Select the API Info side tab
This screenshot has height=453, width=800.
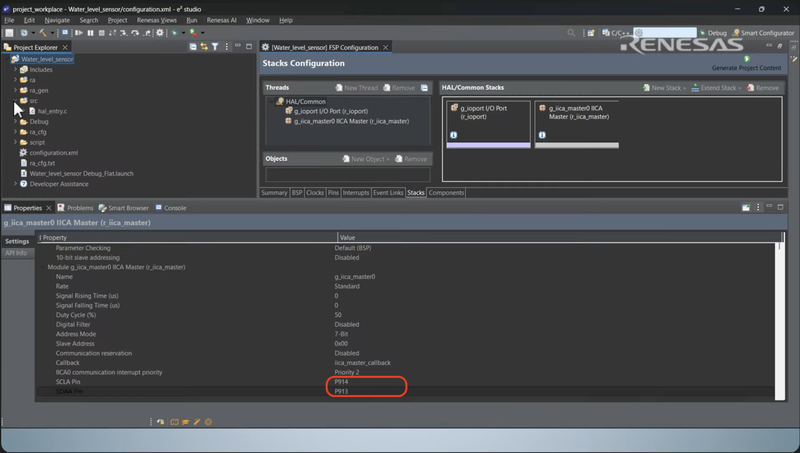coord(16,253)
